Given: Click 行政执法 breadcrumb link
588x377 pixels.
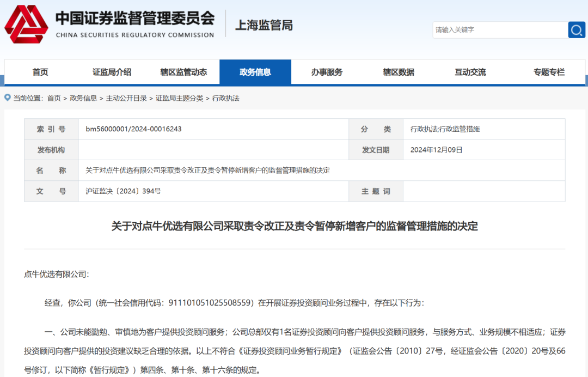Looking at the screenshot, I should [x=226, y=98].
